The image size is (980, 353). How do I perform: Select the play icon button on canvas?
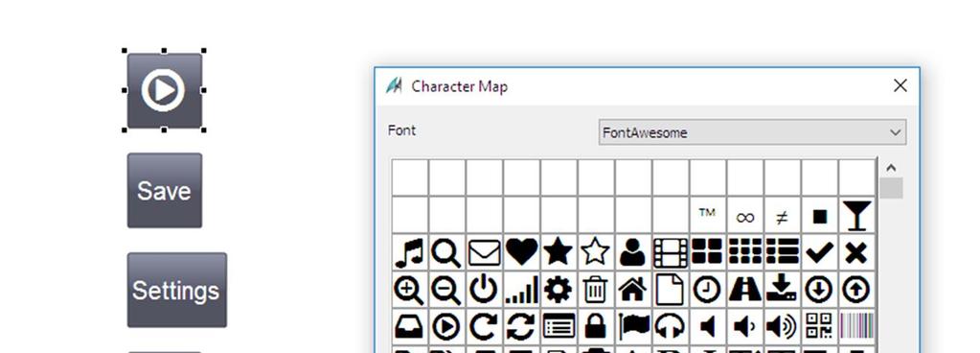[165, 91]
